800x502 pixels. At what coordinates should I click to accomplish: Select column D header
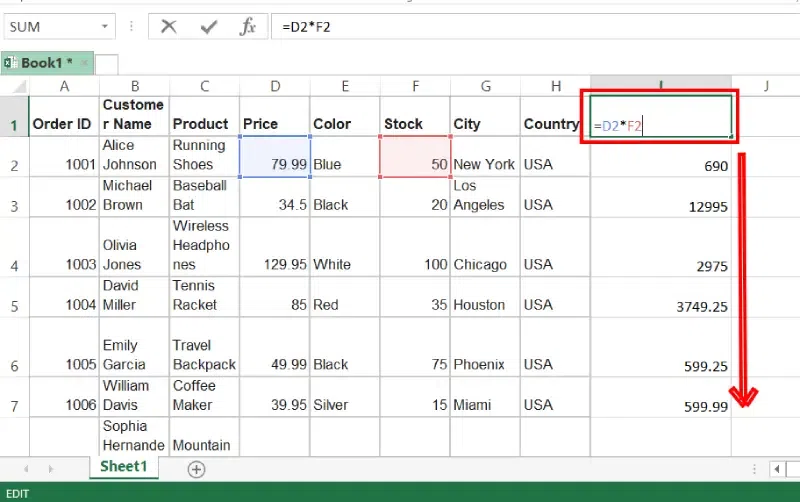pyautogui.click(x=275, y=86)
